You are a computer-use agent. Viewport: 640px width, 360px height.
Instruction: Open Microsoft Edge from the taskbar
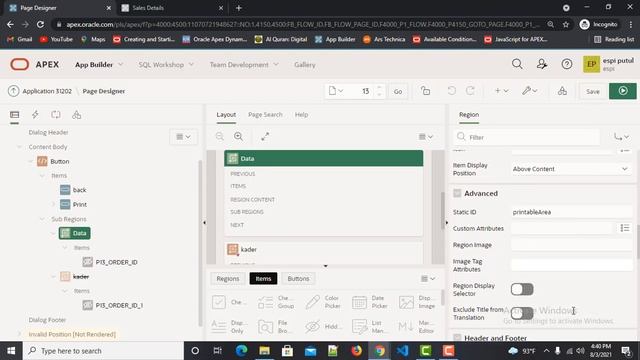(241, 351)
